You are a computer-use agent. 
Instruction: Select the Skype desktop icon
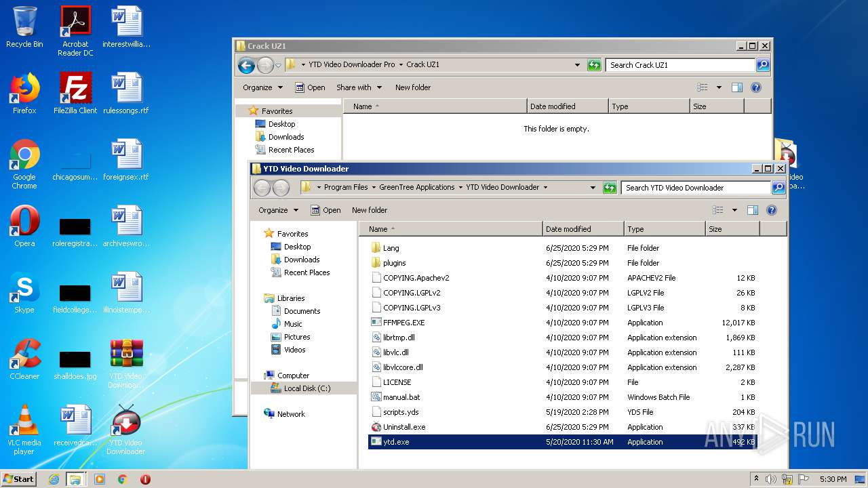point(24,293)
